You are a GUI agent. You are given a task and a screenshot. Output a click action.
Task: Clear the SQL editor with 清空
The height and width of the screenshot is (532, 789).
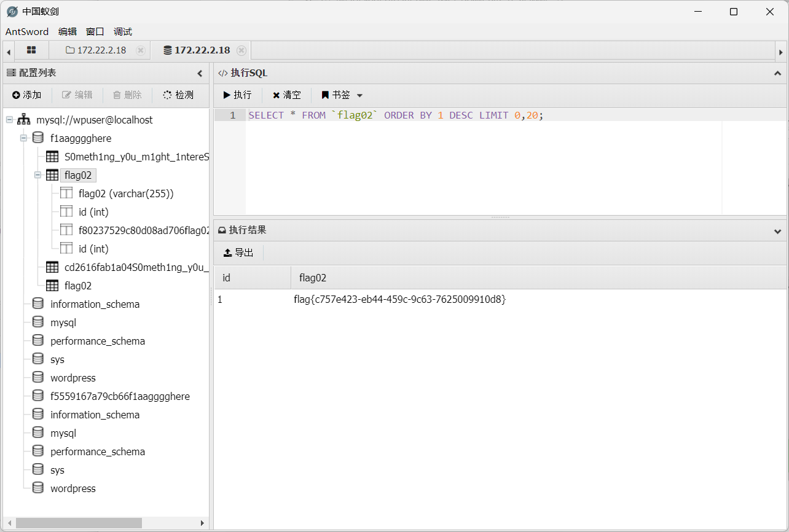[x=286, y=95]
